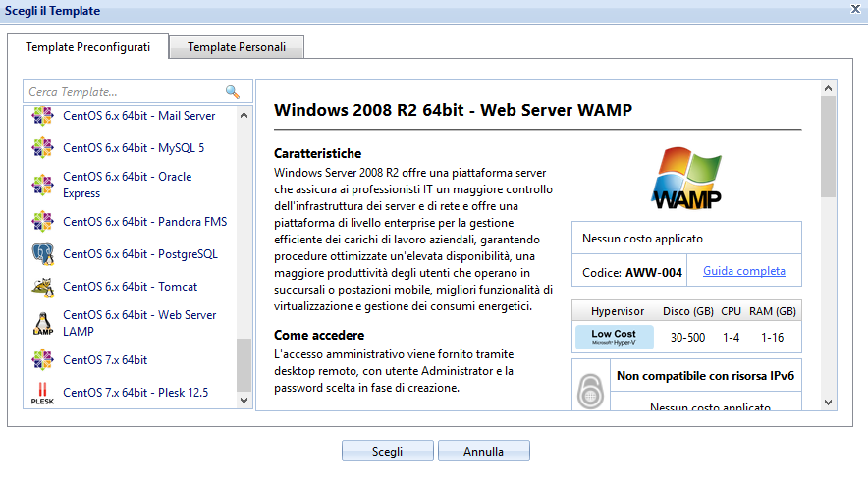Click the WAMP Windows logo image
Viewport: 868px width, 483px height.
tap(686, 178)
